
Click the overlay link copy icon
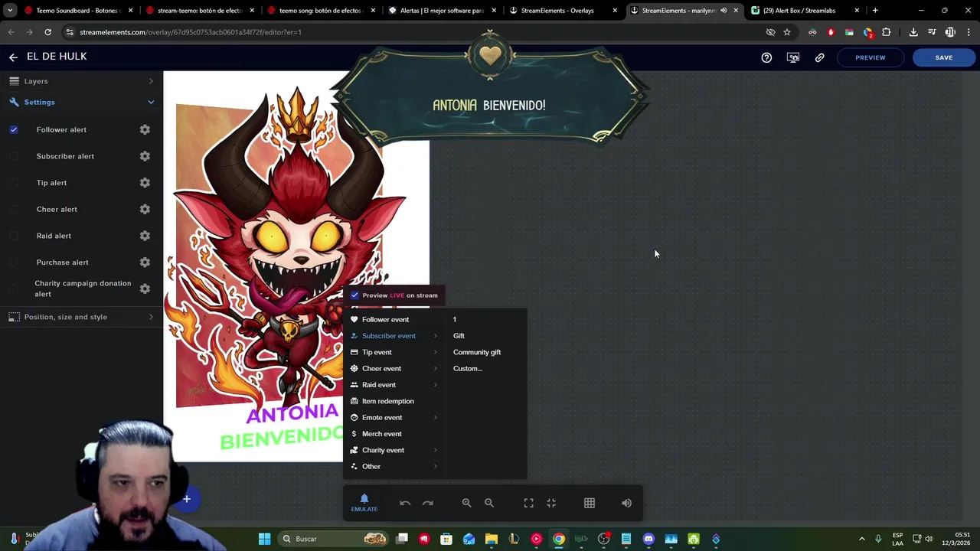pos(819,57)
